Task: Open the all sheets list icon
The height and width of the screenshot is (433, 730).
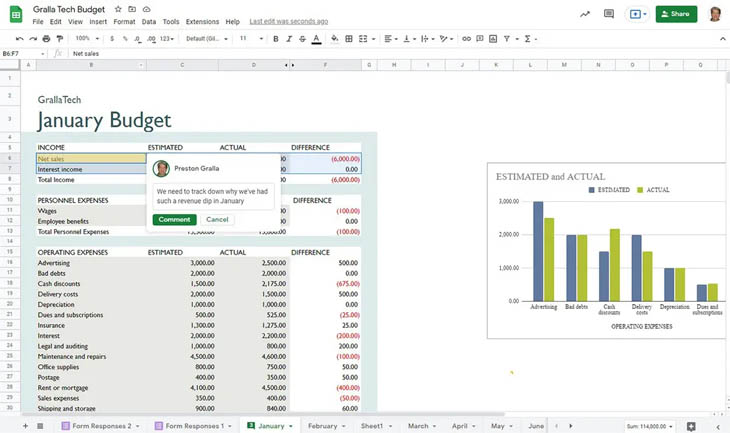Action: tap(40, 426)
